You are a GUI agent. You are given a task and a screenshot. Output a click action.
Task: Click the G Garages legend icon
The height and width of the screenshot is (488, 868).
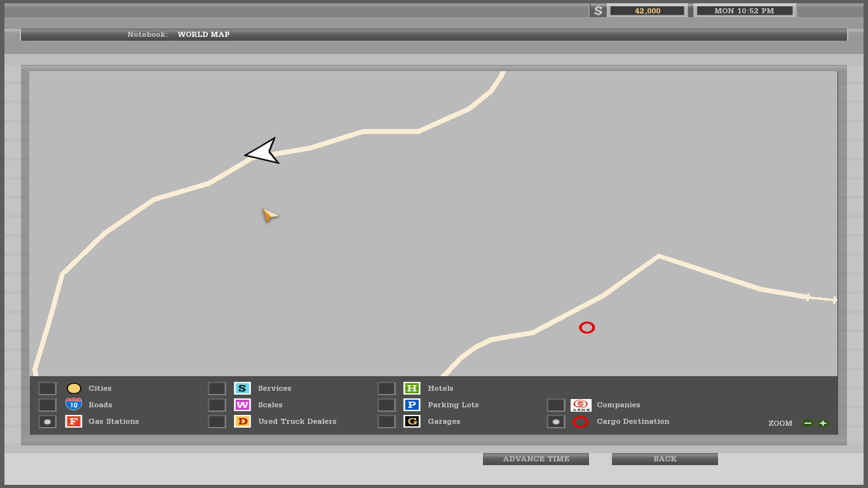pos(412,421)
